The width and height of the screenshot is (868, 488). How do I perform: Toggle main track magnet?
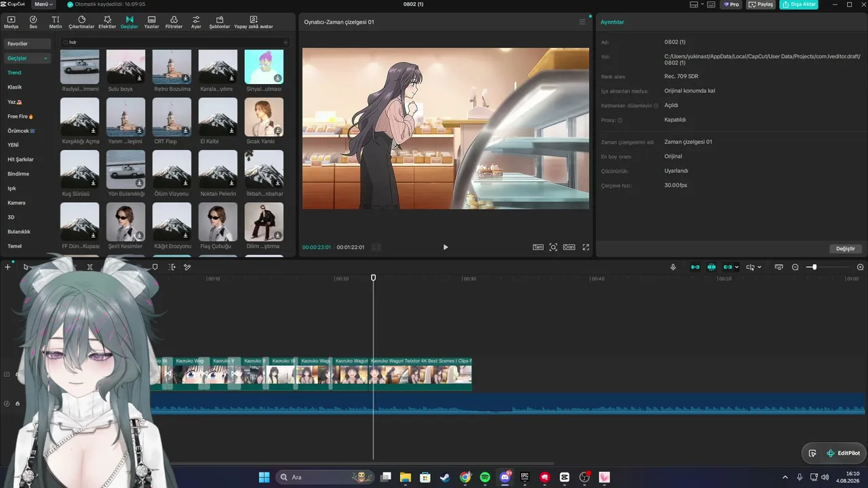point(695,267)
